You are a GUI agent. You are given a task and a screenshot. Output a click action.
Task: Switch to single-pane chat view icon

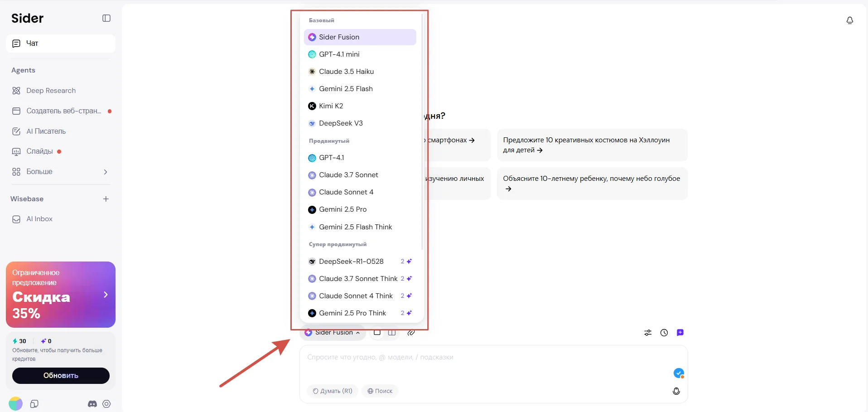pyautogui.click(x=377, y=333)
